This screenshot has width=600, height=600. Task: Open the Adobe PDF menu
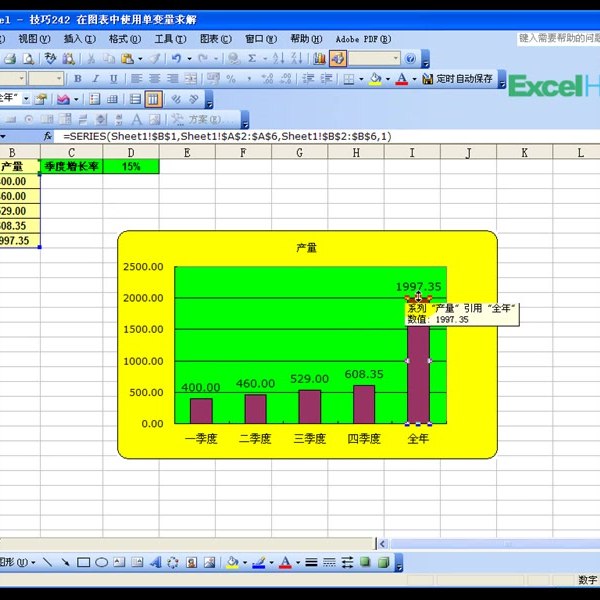pos(363,39)
